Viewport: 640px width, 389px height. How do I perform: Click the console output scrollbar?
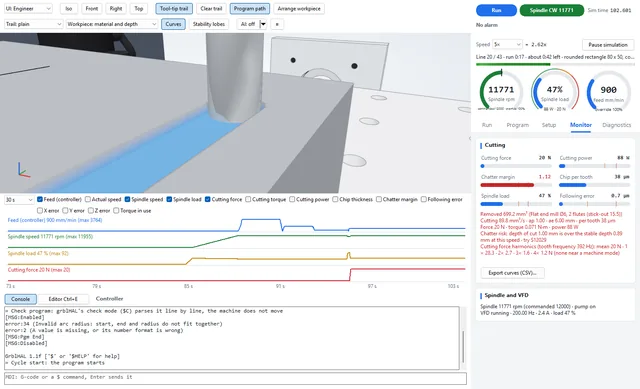[x=462, y=347]
